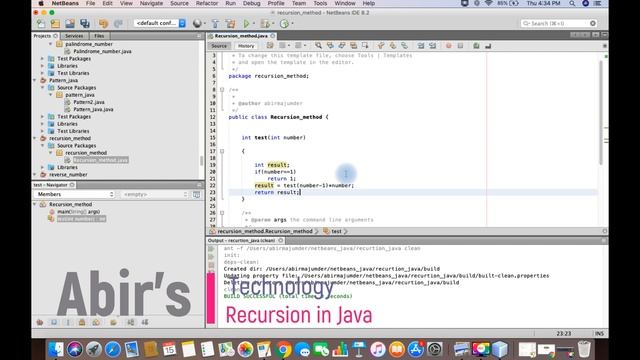
Task: Switch to Source view button
Action: tap(219, 46)
